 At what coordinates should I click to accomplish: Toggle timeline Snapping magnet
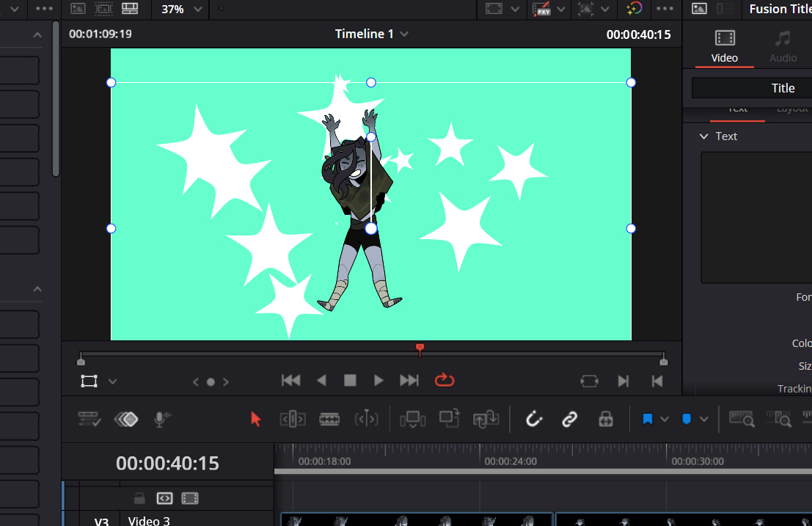click(x=534, y=419)
